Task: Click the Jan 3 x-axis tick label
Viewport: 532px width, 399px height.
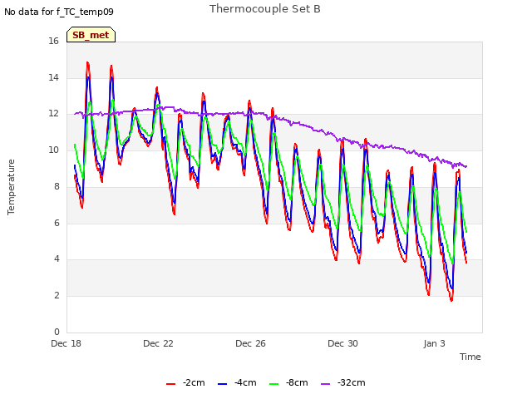Action: pos(434,343)
